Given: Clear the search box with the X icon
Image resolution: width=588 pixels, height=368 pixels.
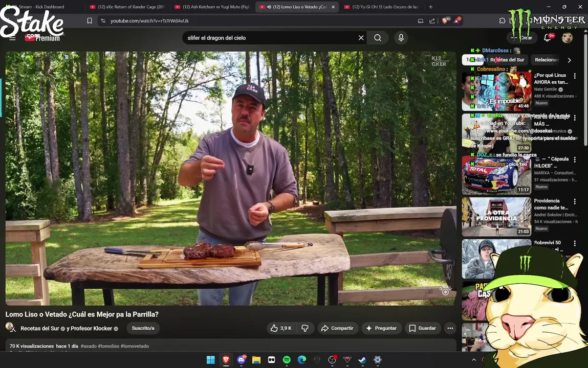Looking at the screenshot, I should (361, 38).
